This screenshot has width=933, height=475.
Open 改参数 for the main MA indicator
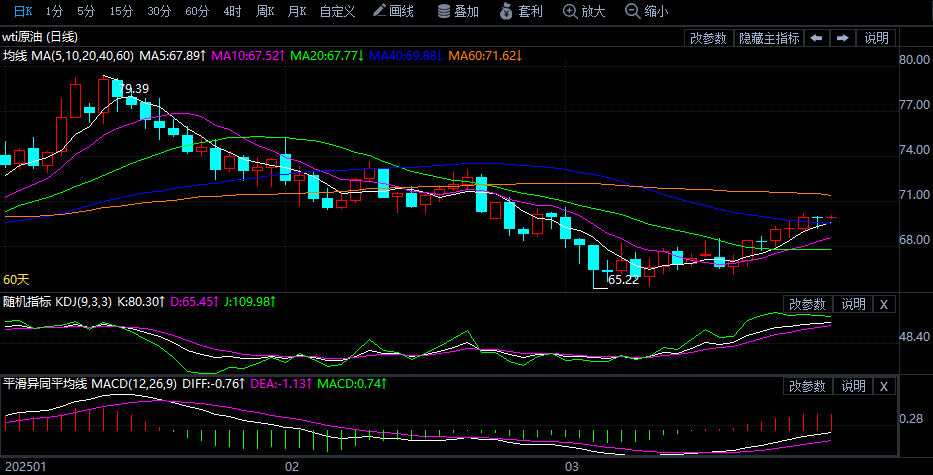[708, 38]
